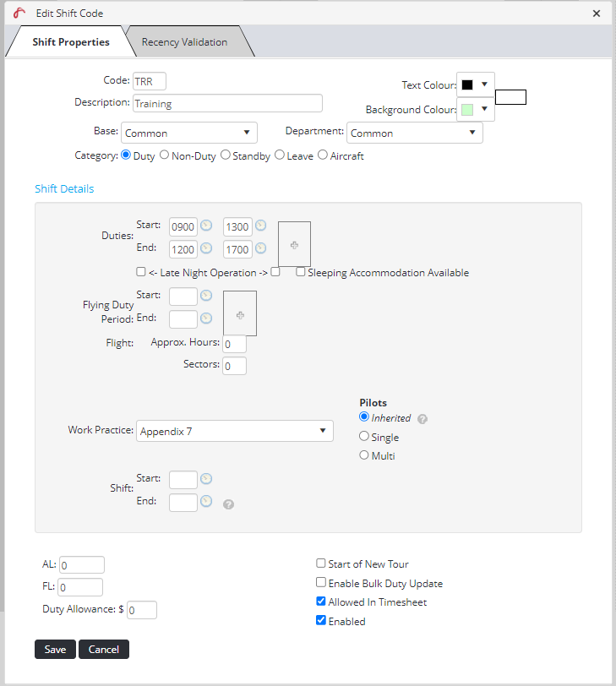Expand Work Practice Appendix 7 dropdown

pos(235,431)
